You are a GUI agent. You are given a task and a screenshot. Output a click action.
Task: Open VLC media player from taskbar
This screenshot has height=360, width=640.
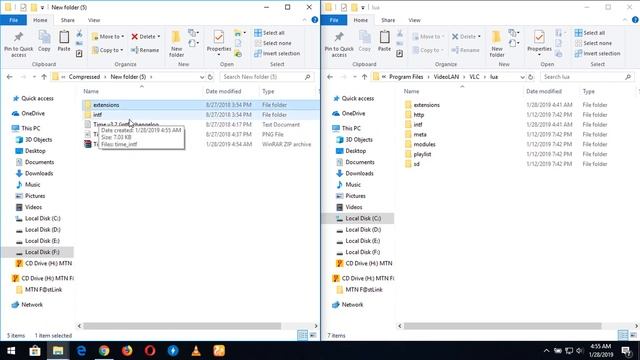[196, 351]
